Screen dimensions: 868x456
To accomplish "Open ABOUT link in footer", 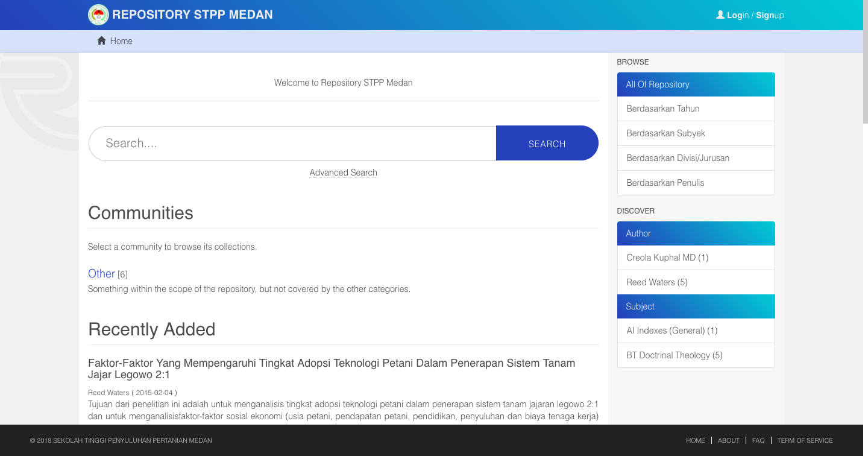I will pyautogui.click(x=729, y=440).
